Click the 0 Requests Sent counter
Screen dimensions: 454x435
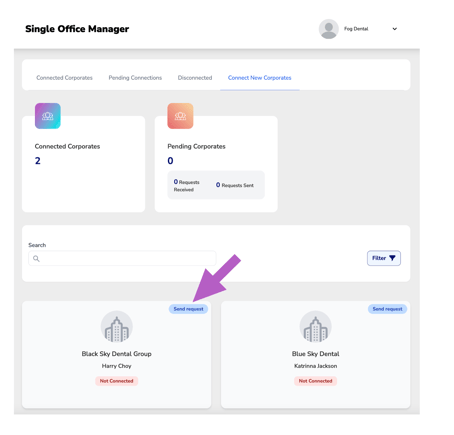point(235,185)
